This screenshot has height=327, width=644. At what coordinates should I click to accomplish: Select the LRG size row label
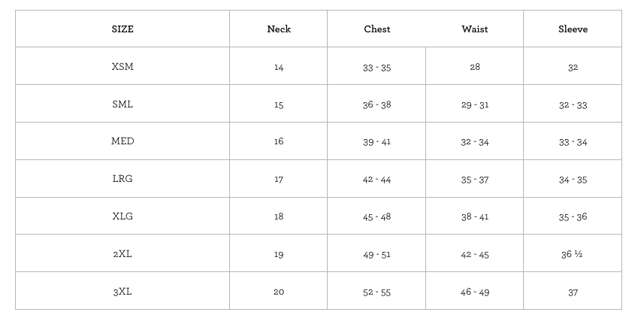tap(122, 179)
